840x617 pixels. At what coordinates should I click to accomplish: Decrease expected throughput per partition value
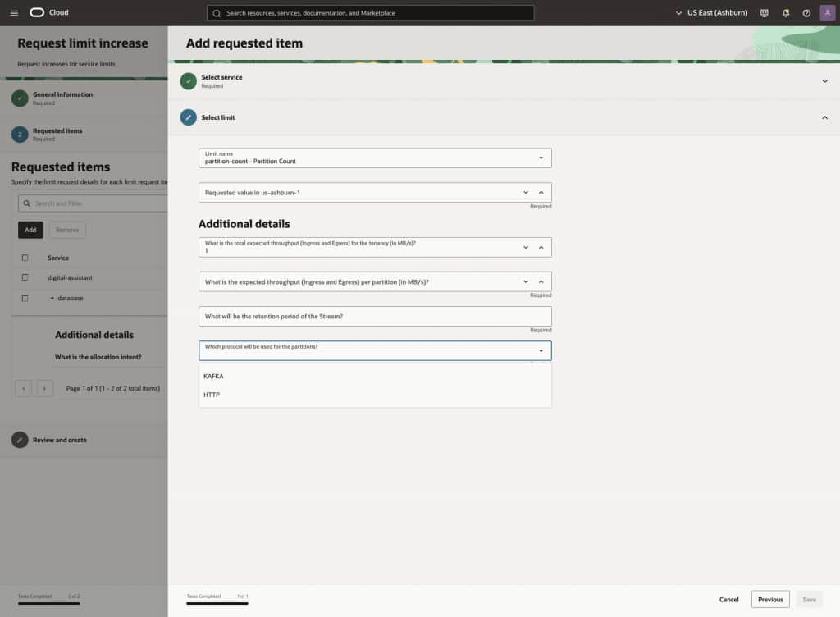point(526,281)
